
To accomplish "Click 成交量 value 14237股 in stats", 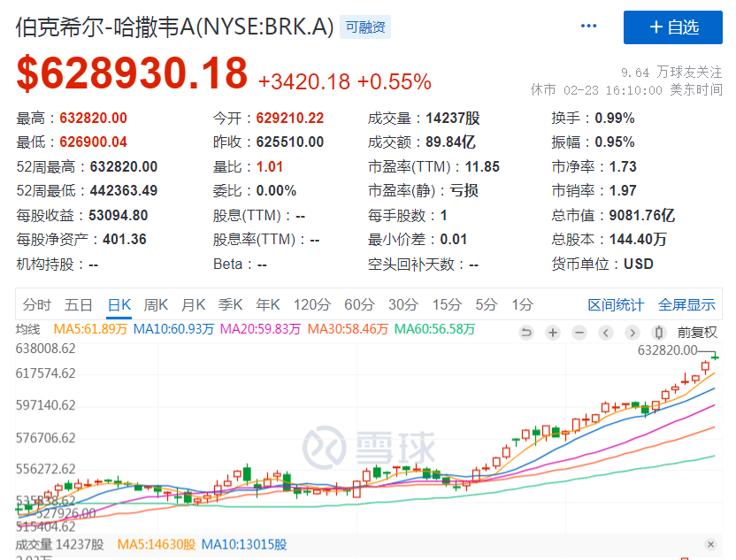I will coord(453,118).
